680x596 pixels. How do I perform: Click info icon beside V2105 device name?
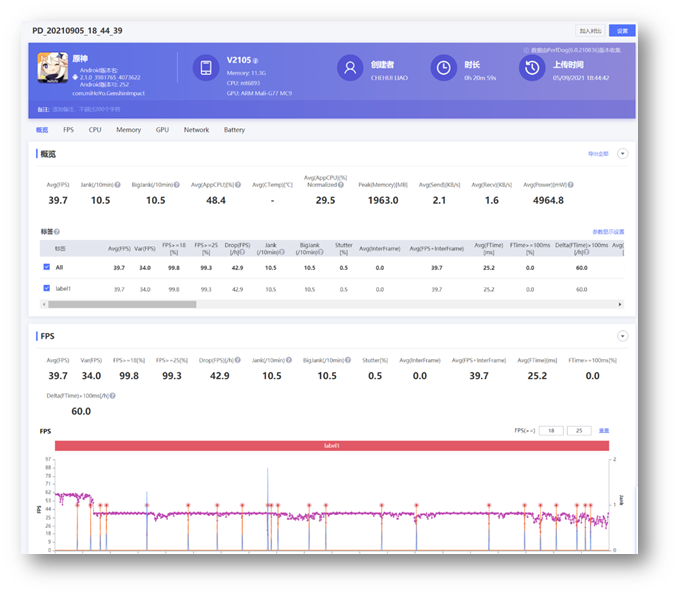click(x=255, y=60)
